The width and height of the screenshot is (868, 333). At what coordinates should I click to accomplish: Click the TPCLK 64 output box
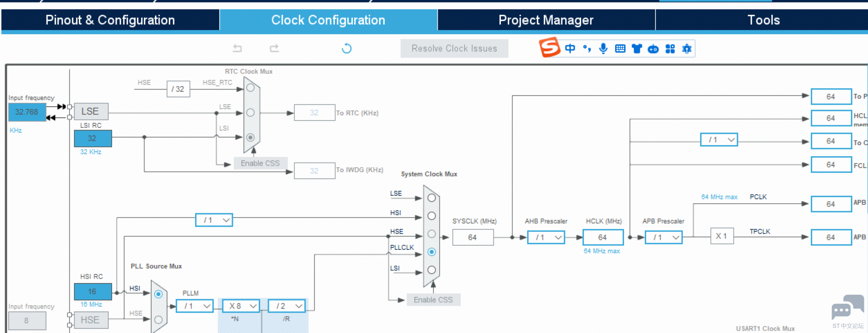tap(831, 237)
